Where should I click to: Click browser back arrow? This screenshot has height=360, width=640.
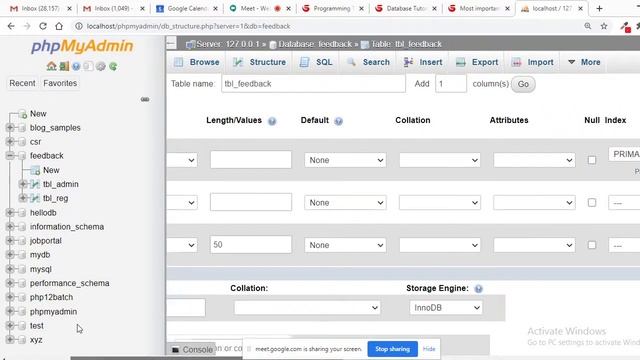tap(11, 26)
